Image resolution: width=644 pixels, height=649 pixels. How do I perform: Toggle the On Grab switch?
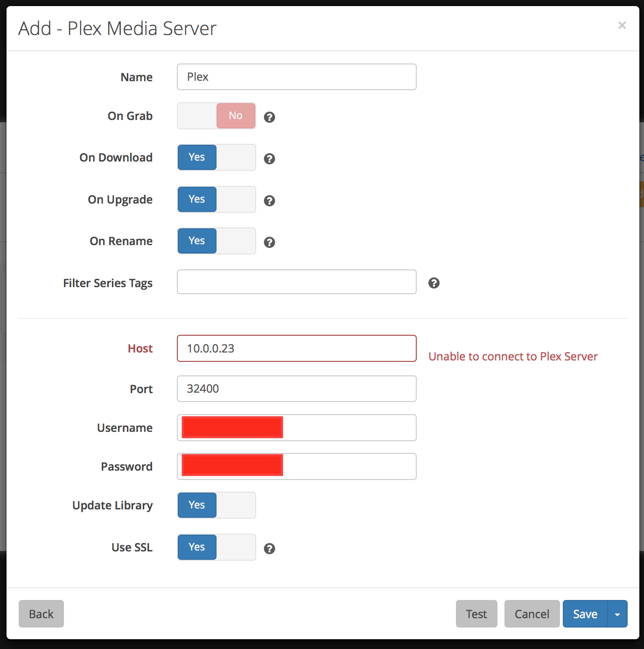point(217,116)
